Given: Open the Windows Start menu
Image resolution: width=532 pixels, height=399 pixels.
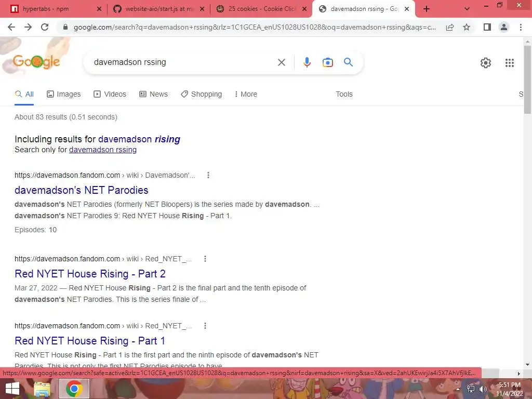Looking at the screenshot, I should coord(12,389).
